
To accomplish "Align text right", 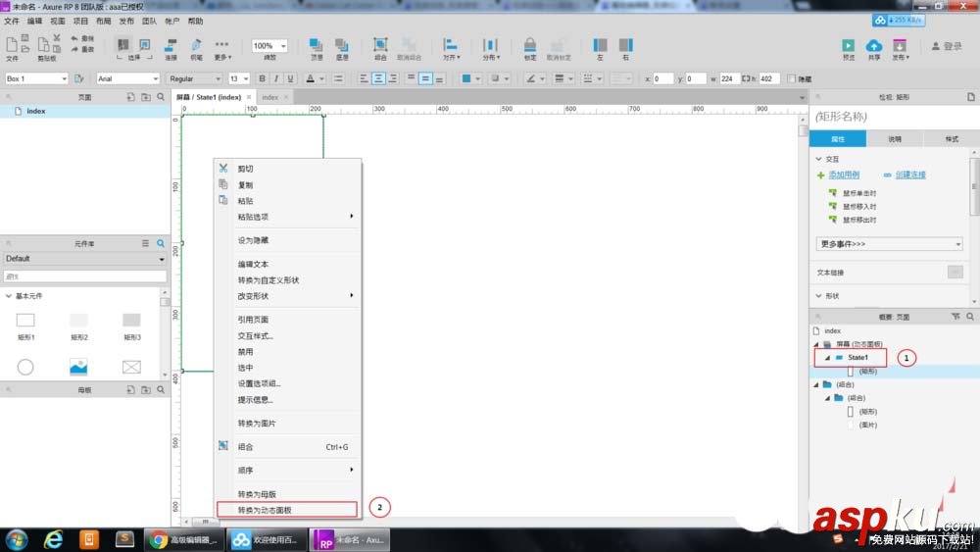I will point(393,78).
